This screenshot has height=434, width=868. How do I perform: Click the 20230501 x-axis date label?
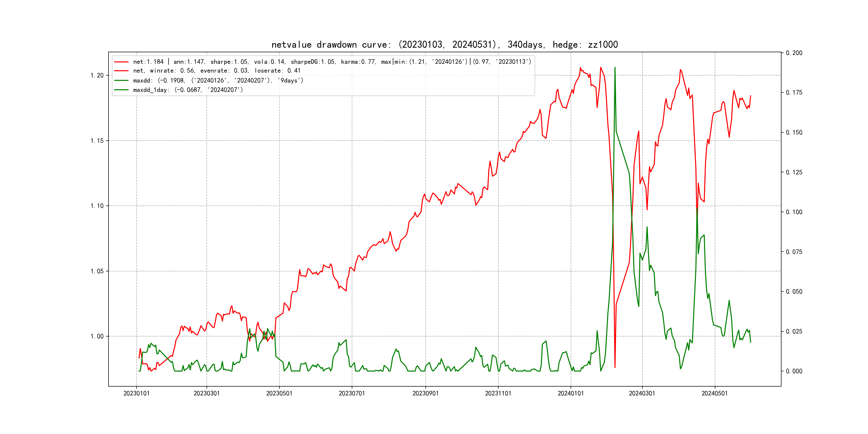(x=279, y=393)
